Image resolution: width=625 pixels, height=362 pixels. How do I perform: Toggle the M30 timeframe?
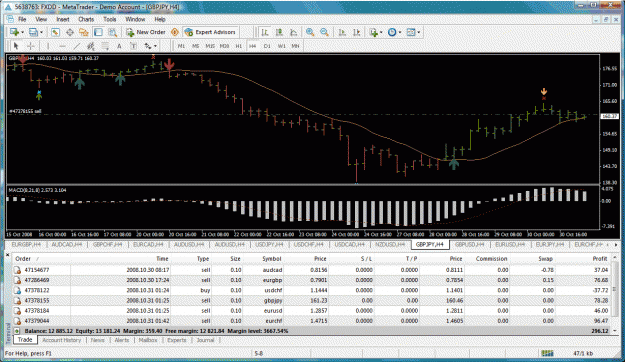(x=224, y=46)
